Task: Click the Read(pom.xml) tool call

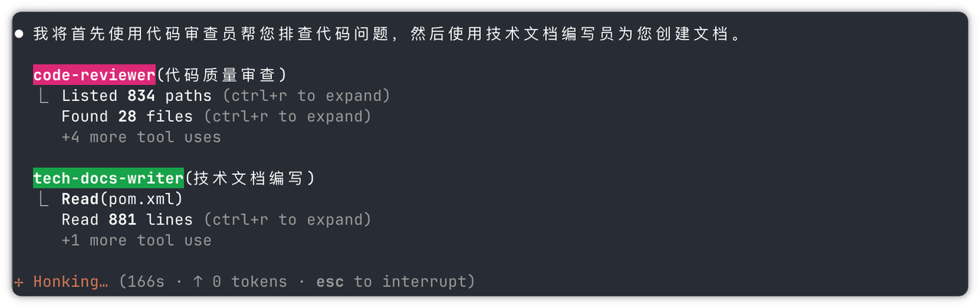Action: click(122, 199)
